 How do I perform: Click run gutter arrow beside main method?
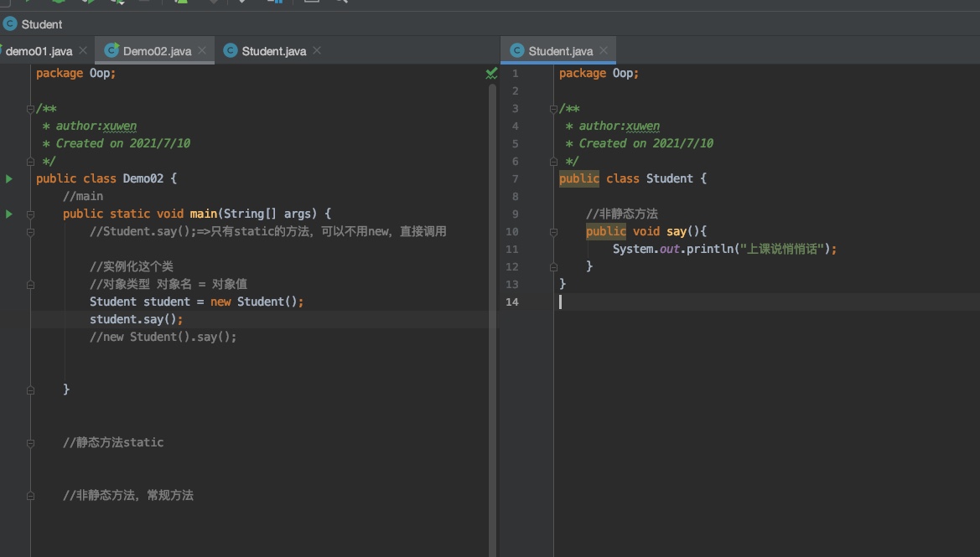[9, 214]
